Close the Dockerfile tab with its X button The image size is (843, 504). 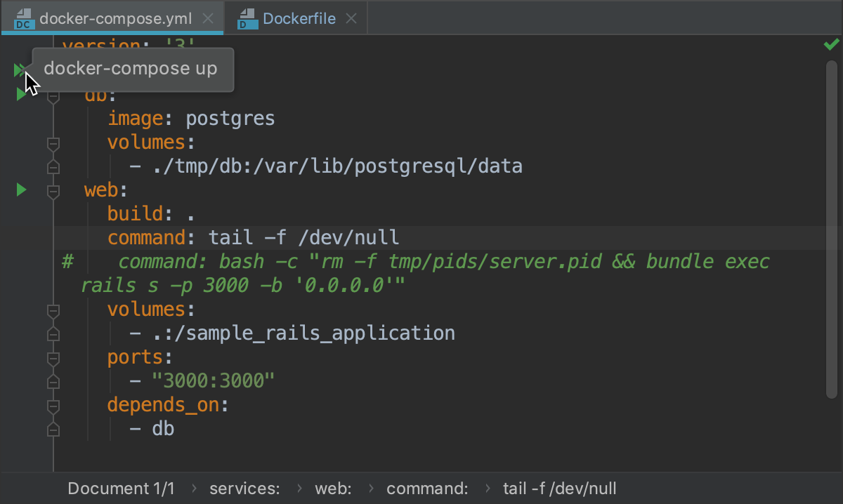[351, 18]
